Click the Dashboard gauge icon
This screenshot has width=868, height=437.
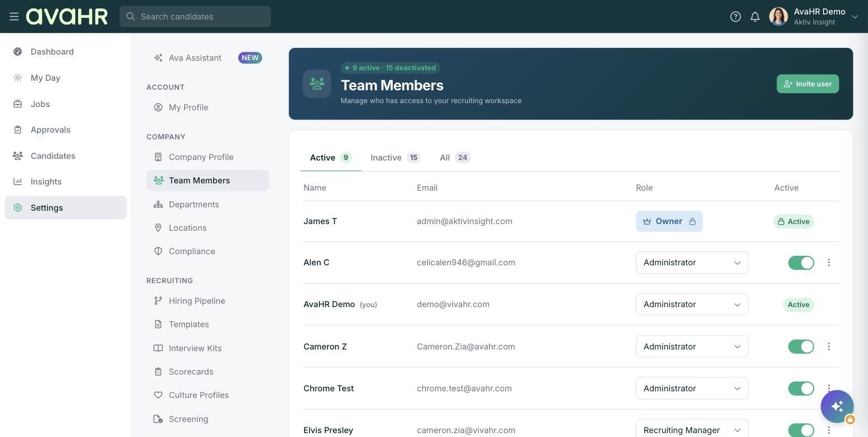coord(18,52)
